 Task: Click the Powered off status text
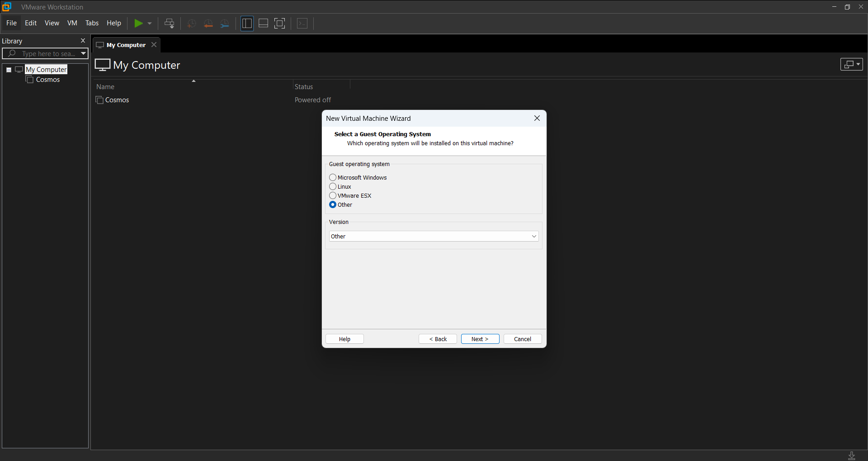pyautogui.click(x=313, y=100)
